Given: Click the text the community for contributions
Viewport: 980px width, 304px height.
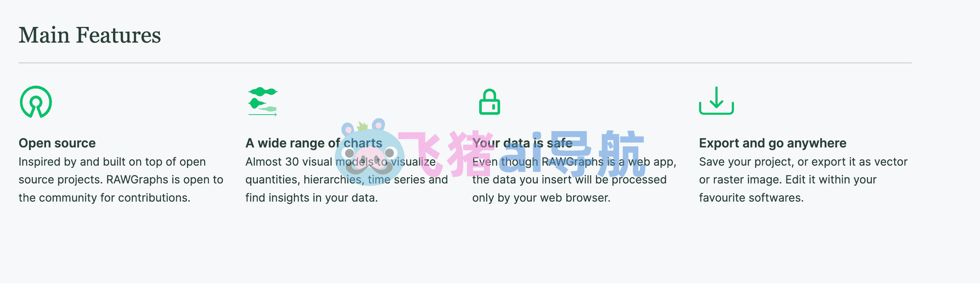Looking at the screenshot, I should [x=104, y=198].
